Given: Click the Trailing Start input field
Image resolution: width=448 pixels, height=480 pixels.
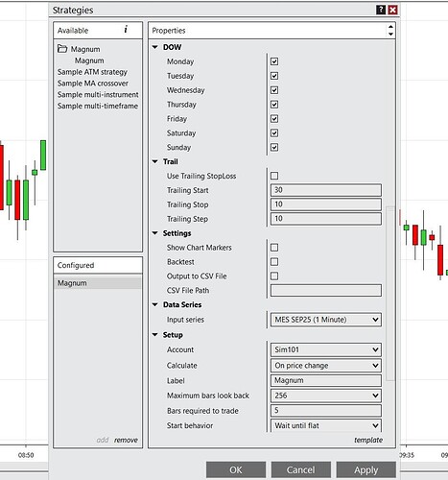Looking at the screenshot, I should 326,190.
